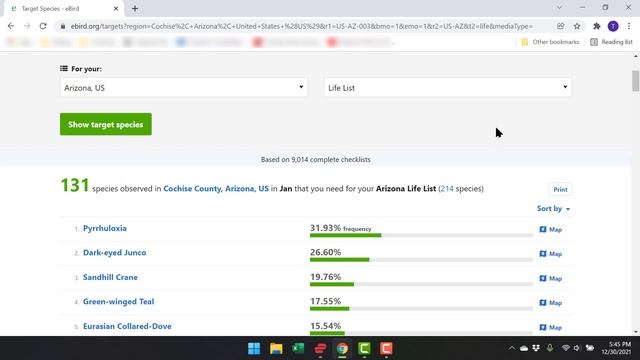Screen dimensions: 640x360
Task: Open the Dark-eyed Junco species link
Action: (x=114, y=253)
